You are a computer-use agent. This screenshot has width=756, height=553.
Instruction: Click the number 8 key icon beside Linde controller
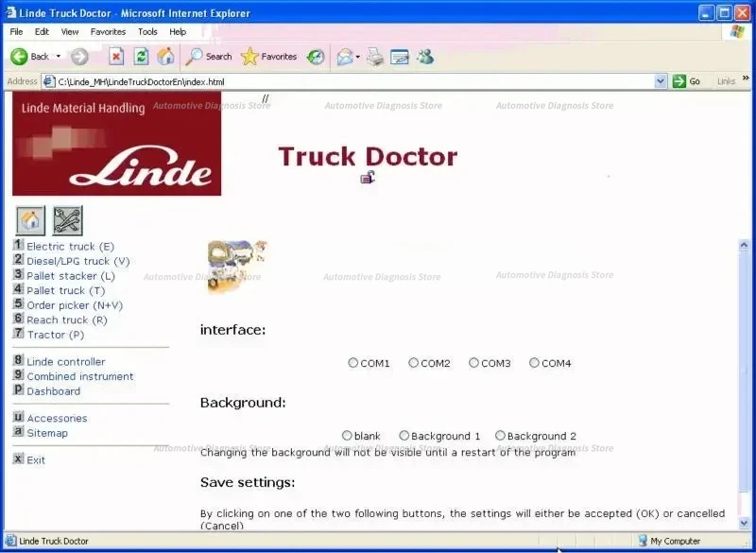point(18,360)
